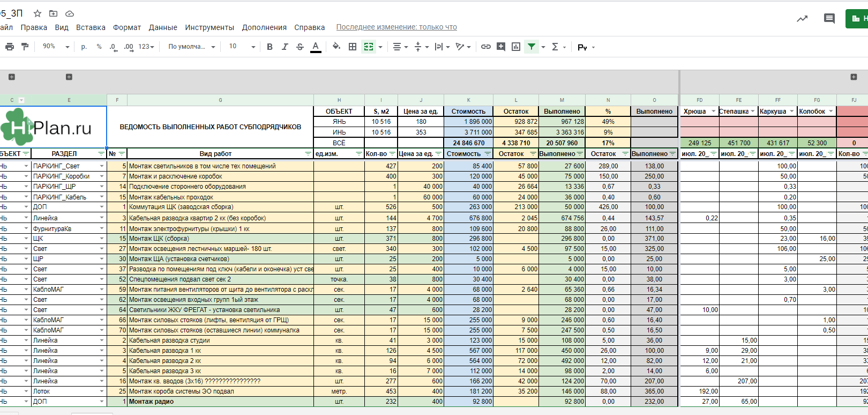Toggle italic formatting
Viewport: 868px width, 415px height.
(x=285, y=47)
